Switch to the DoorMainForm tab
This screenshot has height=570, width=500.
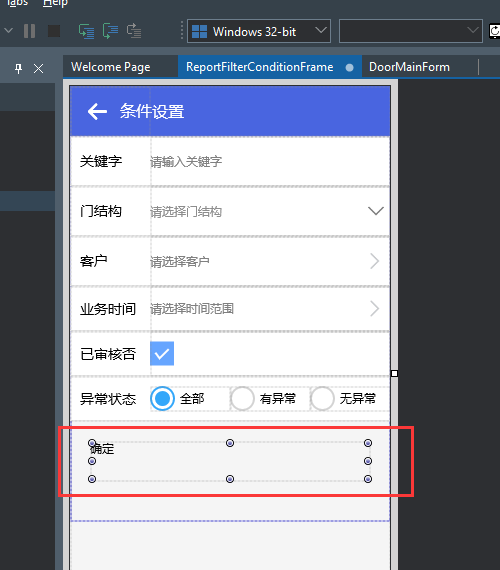(409, 67)
